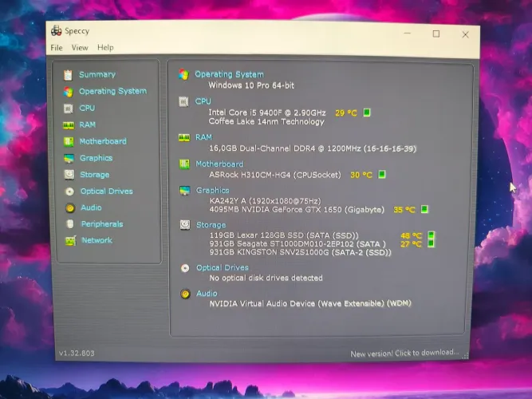Click 'New version! Click to download...' link
Image resolution: width=532 pixels, height=399 pixels.
click(x=404, y=354)
